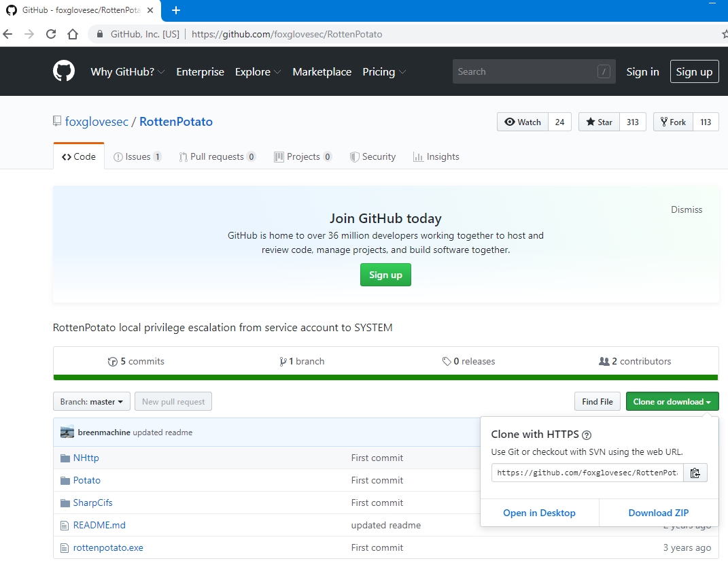
Task: Expand the Why GitHub? menu
Action: tap(128, 71)
